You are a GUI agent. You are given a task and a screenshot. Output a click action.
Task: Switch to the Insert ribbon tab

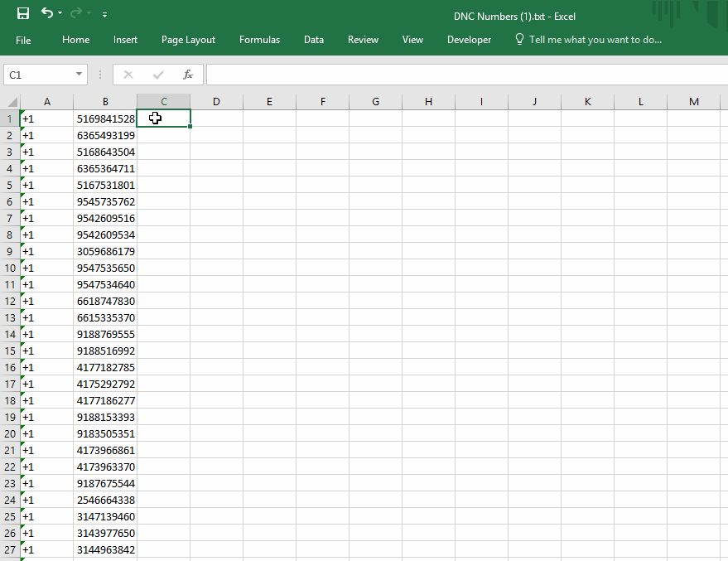pos(125,40)
